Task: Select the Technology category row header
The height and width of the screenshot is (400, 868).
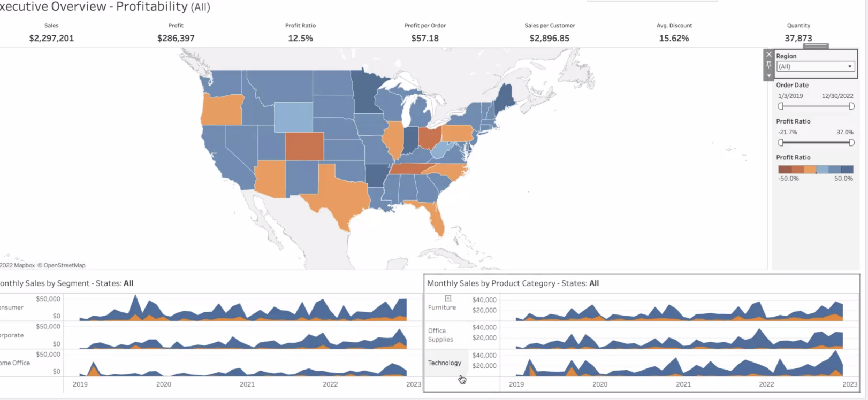Action: tap(444, 363)
